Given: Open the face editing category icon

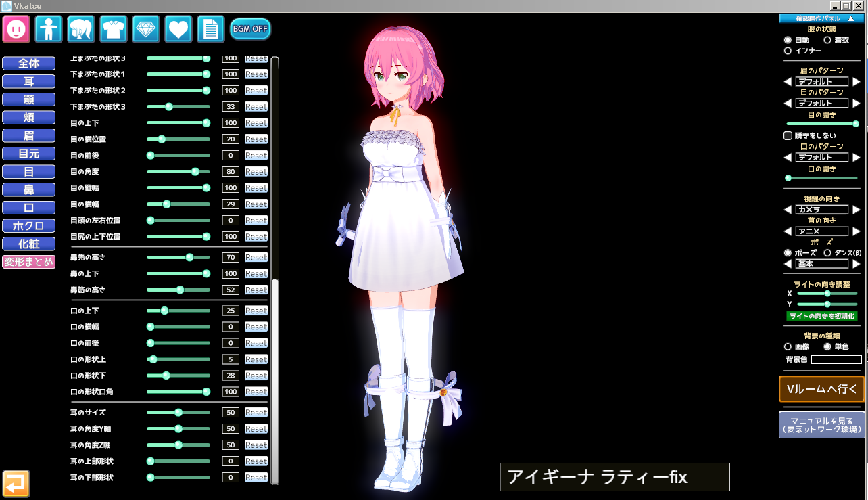Looking at the screenshot, I should 16,29.
